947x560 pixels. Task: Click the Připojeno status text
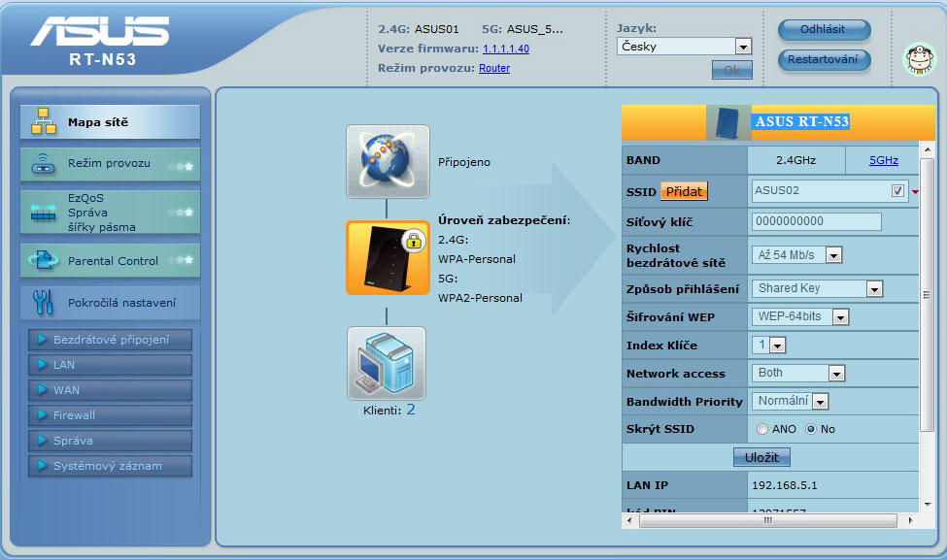coord(464,162)
